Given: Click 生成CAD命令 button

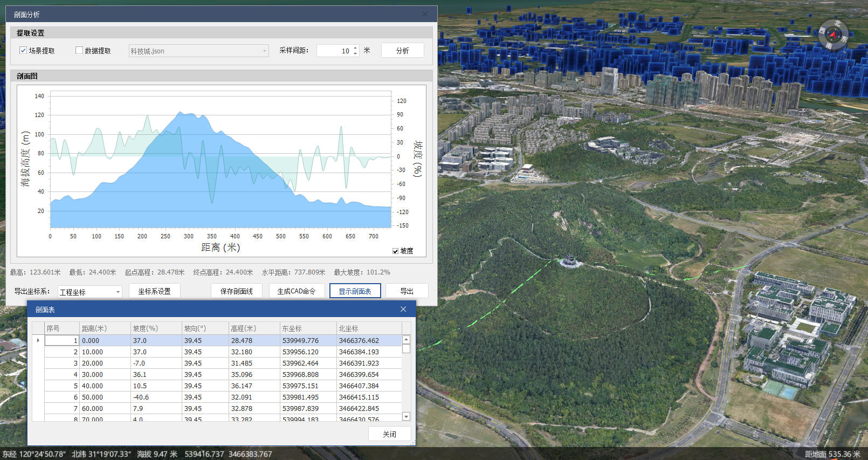Looking at the screenshot, I should click(297, 291).
